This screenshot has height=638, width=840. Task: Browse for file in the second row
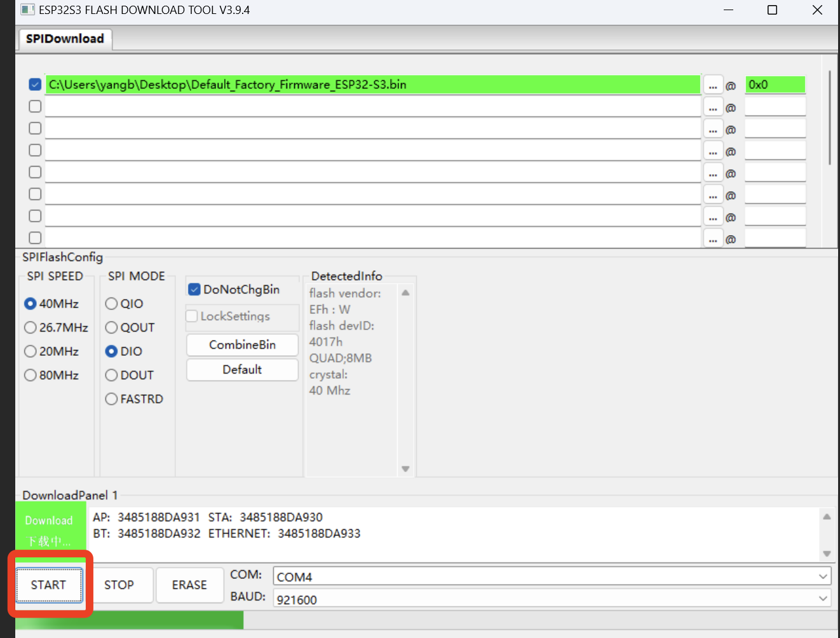[713, 107]
